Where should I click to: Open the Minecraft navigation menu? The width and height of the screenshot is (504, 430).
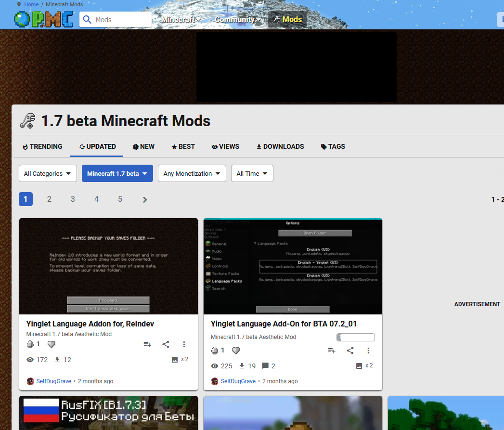pyautogui.click(x=181, y=20)
